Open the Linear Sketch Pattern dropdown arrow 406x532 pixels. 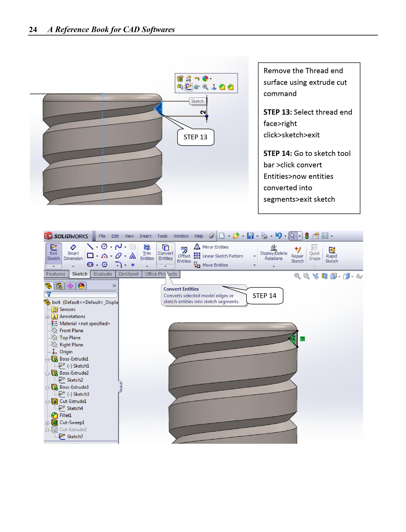coord(254,256)
